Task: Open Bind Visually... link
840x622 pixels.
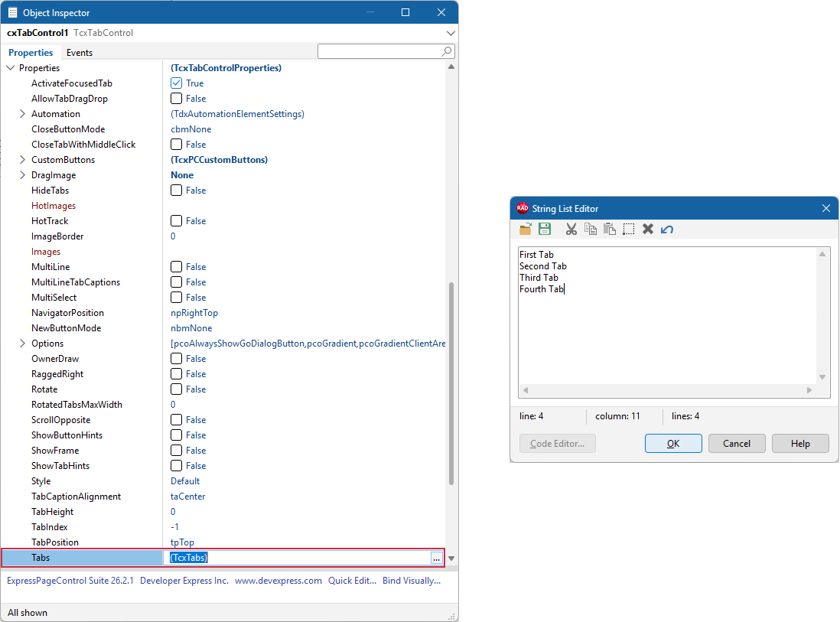Action: coord(412,581)
